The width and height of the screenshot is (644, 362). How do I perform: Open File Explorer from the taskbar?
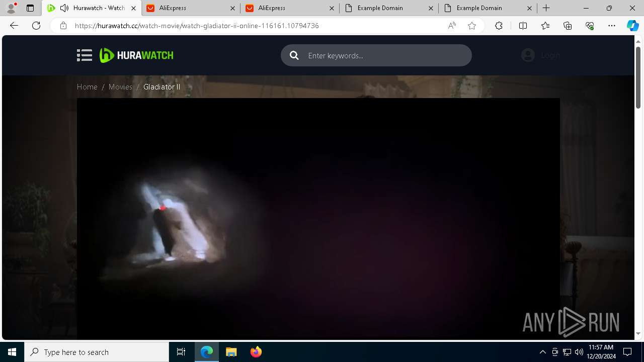(231, 352)
